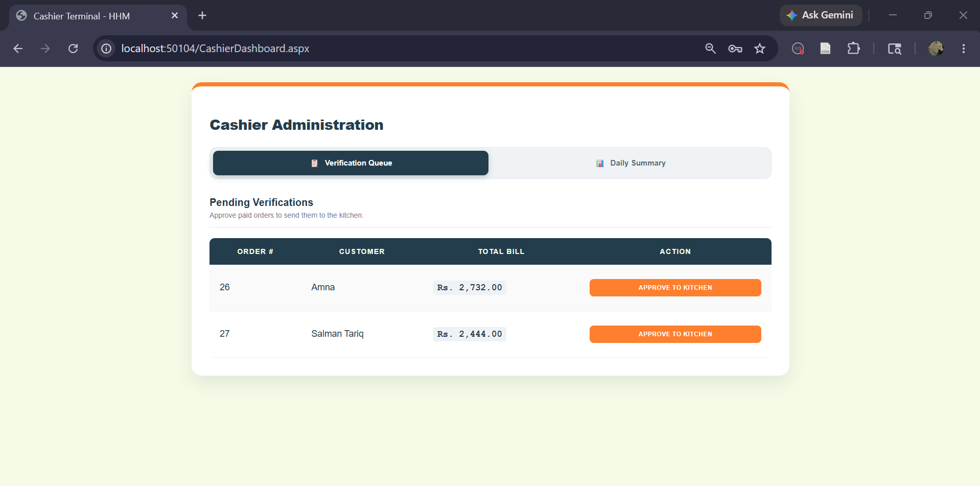Click the forward navigation arrow

coord(45,49)
